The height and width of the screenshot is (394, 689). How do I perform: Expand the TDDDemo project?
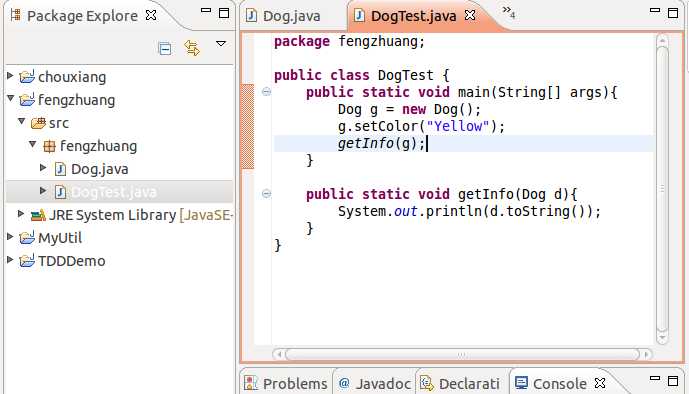coord(10,260)
